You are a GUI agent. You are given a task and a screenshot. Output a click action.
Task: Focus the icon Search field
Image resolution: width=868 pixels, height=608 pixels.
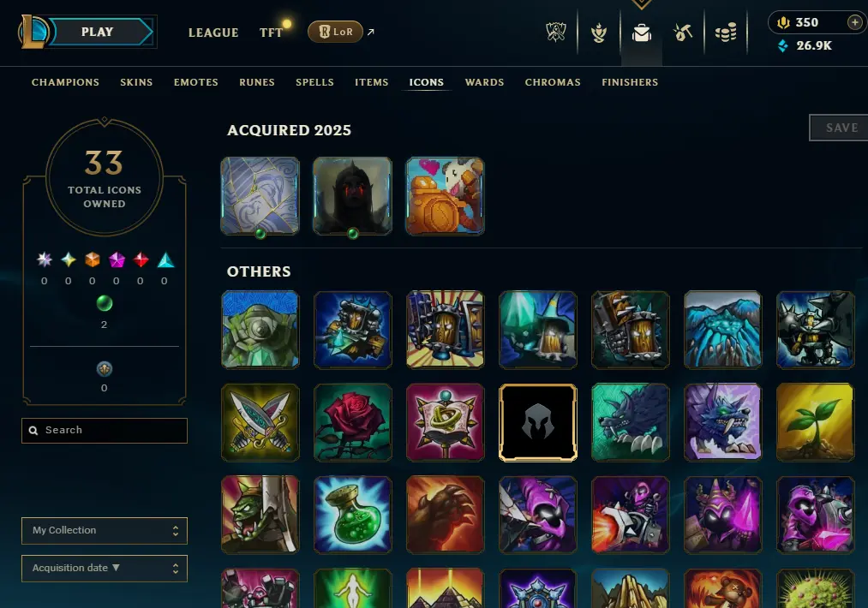[x=105, y=431]
